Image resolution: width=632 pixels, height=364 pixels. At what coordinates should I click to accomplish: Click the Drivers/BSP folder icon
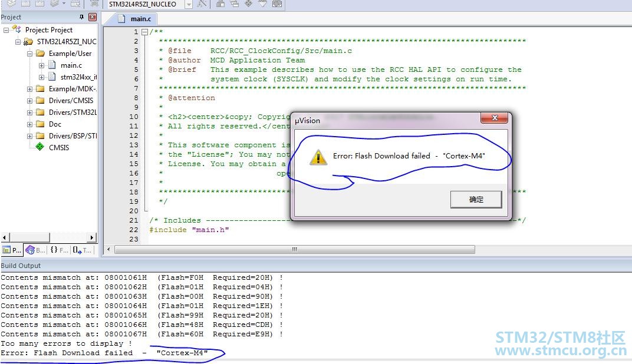(40, 135)
